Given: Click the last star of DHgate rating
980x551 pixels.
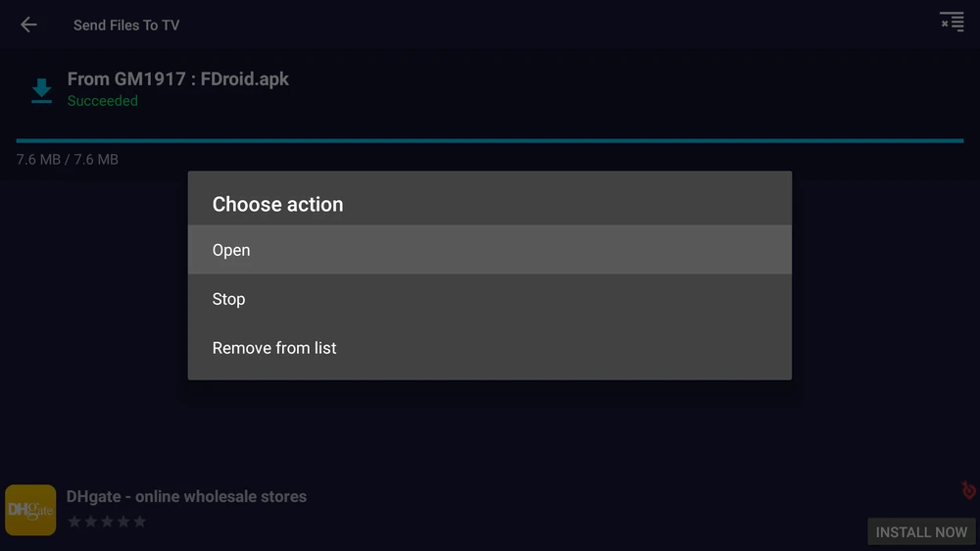Looking at the screenshot, I should pyautogui.click(x=139, y=522).
